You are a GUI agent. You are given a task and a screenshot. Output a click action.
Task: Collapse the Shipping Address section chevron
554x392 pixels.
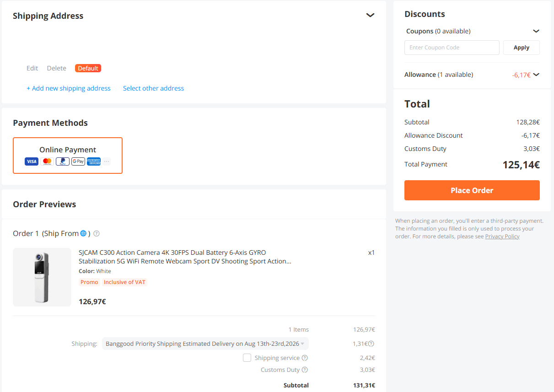click(x=371, y=15)
